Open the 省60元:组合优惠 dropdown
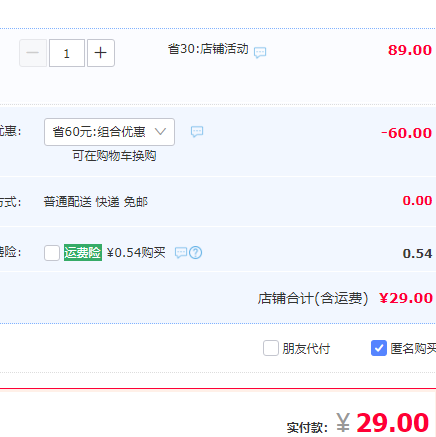Viewport: 436px width, 437px height. (109, 132)
